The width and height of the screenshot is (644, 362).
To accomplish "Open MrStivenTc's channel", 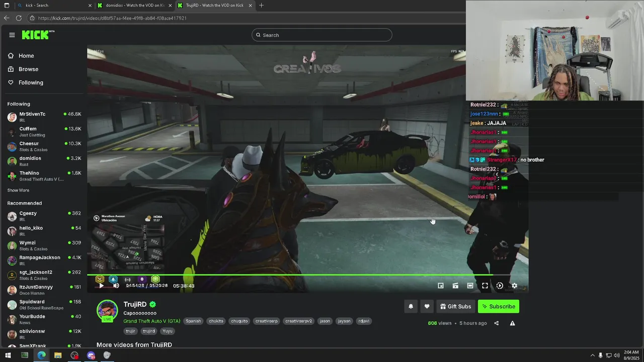I will point(44,117).
